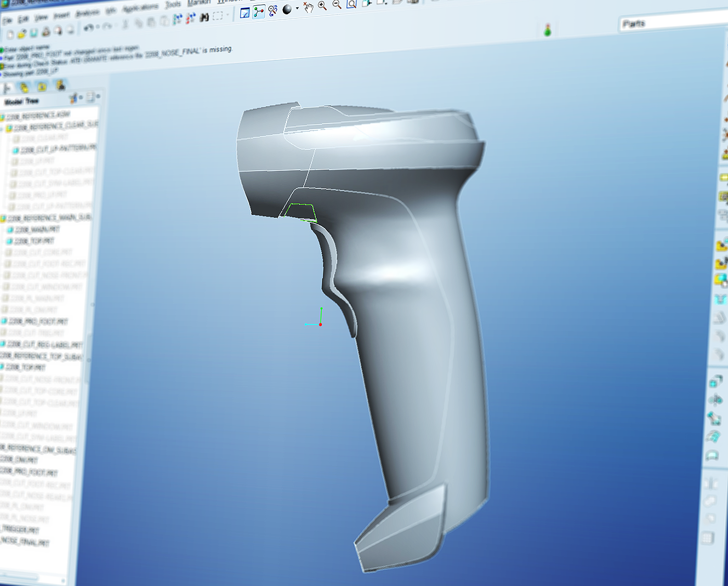Open the Applications menu
This screenshot has height=586, width=728.
[140, 8]
